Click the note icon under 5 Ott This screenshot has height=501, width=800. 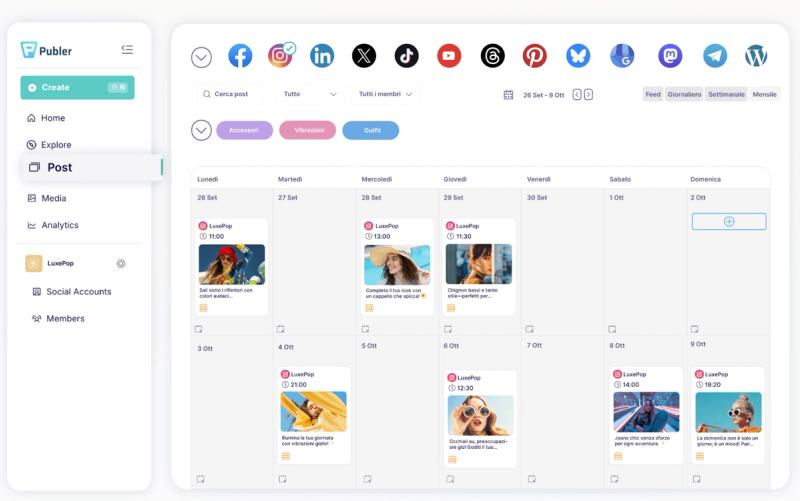pos(367,479)
